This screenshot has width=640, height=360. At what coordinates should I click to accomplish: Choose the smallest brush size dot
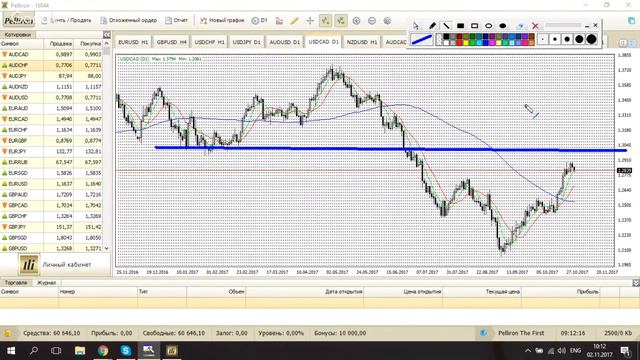[x=542, y=39]
